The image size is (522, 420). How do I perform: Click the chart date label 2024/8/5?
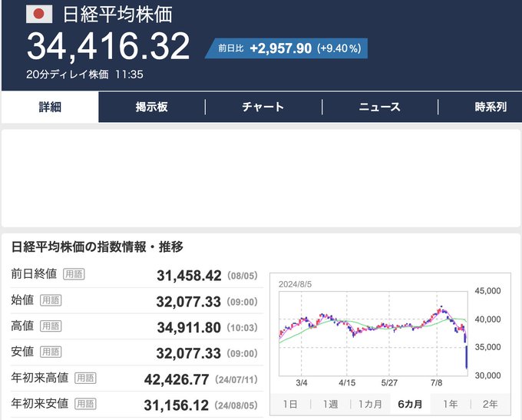coord(295,284)
